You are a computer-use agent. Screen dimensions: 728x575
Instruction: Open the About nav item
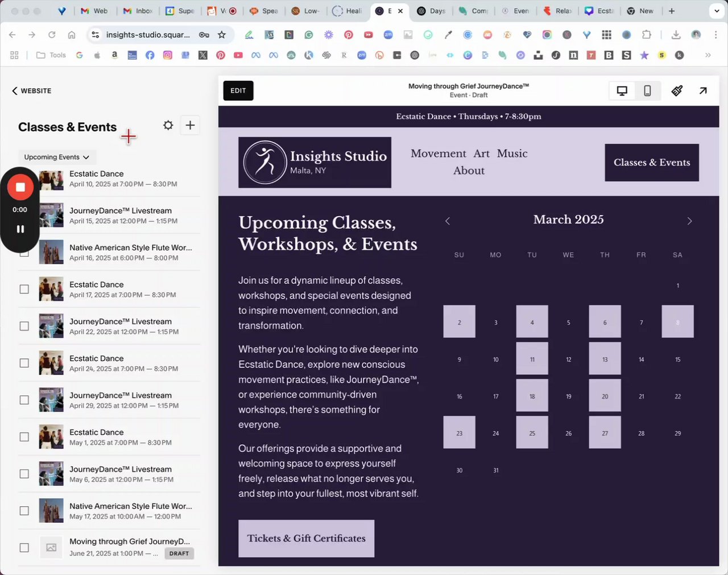click(469, 171)
